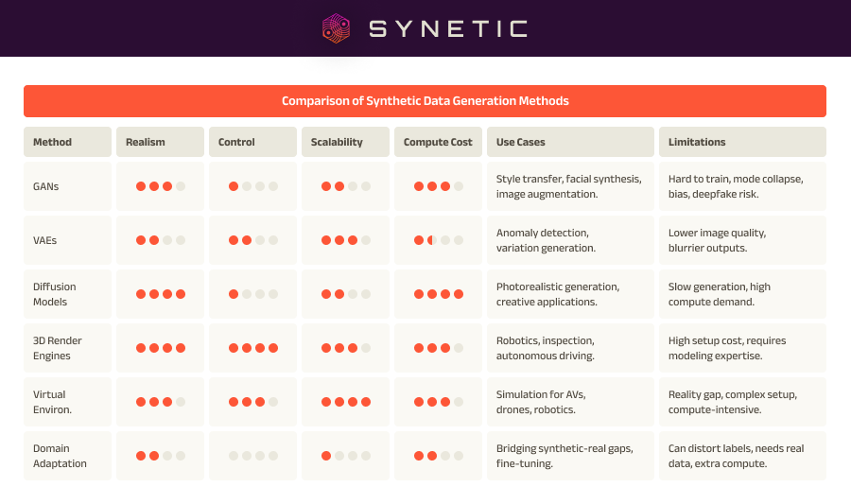Select the Realism column header
This screenshot has height=504, width=851.
(160, 142)
